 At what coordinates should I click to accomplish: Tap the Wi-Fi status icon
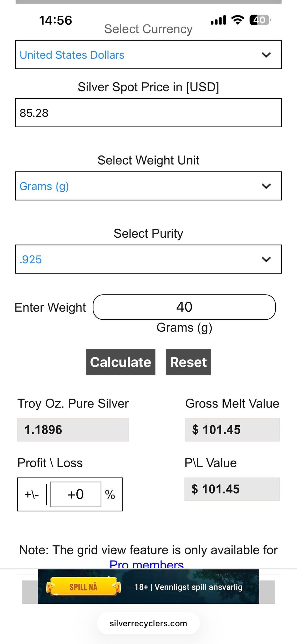point(238,20)
